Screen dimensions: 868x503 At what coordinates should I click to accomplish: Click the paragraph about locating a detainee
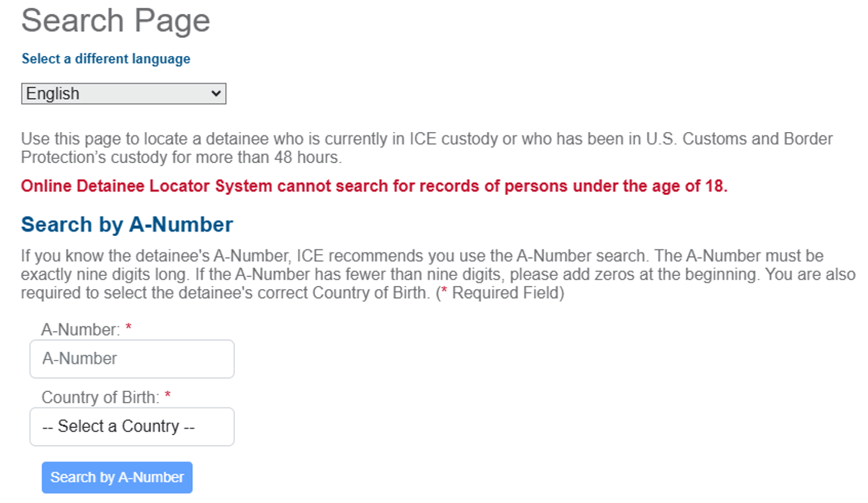click(x=426, y=148)
